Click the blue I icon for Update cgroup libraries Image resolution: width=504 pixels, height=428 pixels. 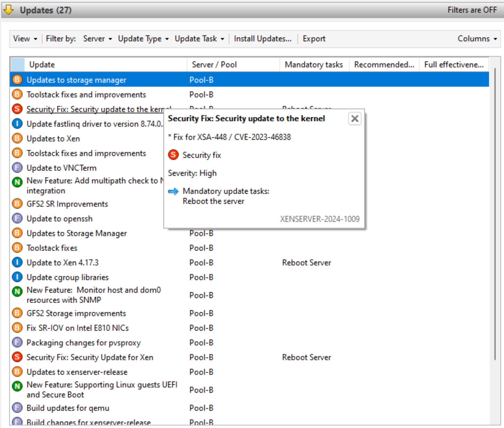pos(17,277)
